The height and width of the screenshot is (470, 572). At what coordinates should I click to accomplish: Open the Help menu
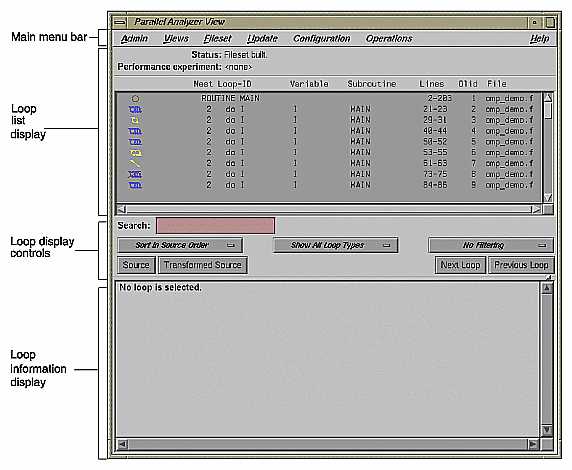point(540,38)
